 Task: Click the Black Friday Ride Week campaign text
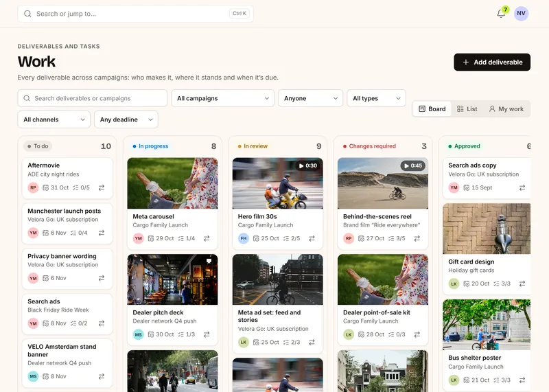point(58,310)
